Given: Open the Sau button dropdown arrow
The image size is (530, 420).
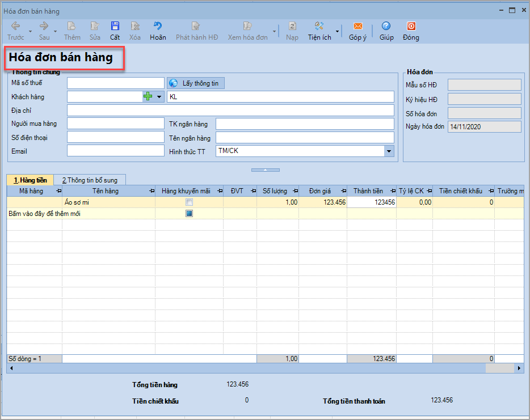Looking at the screenshot, I should pos(55,31).
